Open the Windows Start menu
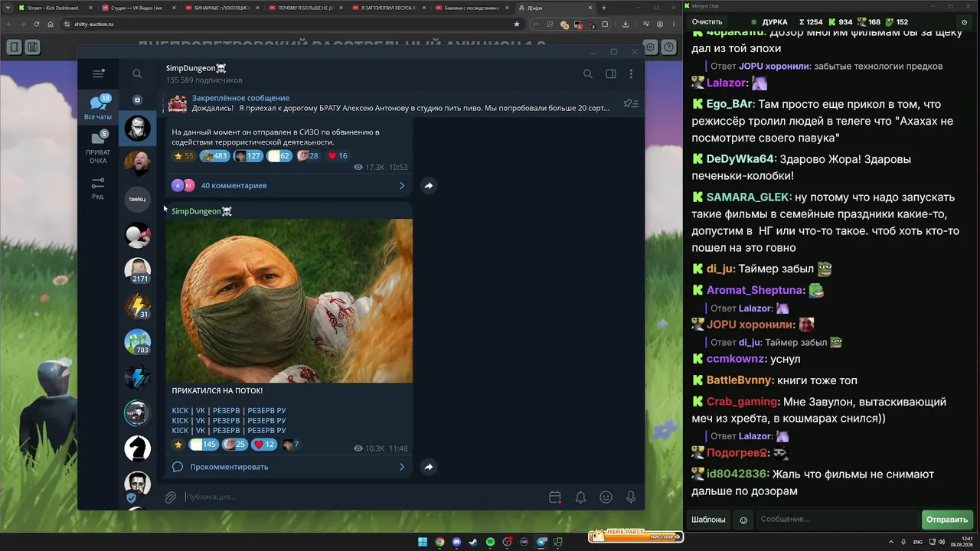The height and width of the screenshot is (551, 980). 423,543
